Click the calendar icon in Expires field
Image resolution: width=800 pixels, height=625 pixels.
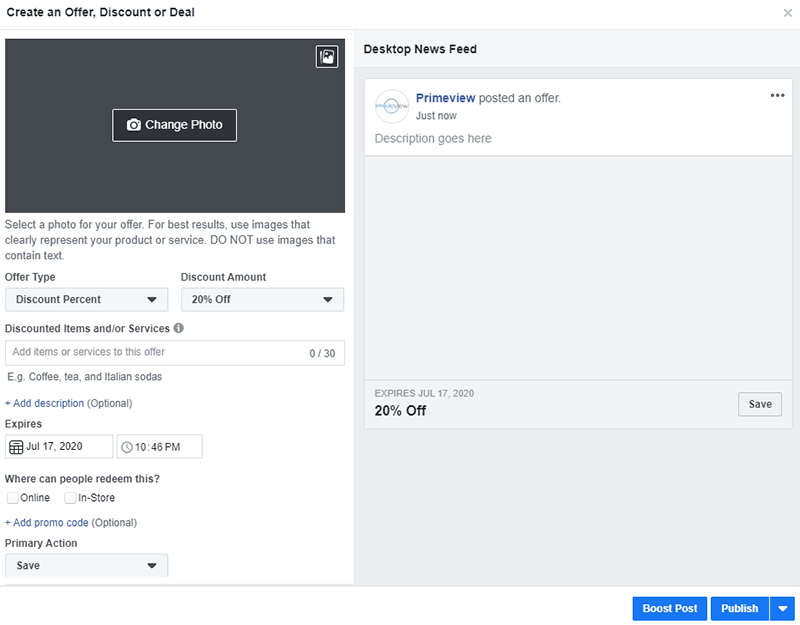coord(18,446)
